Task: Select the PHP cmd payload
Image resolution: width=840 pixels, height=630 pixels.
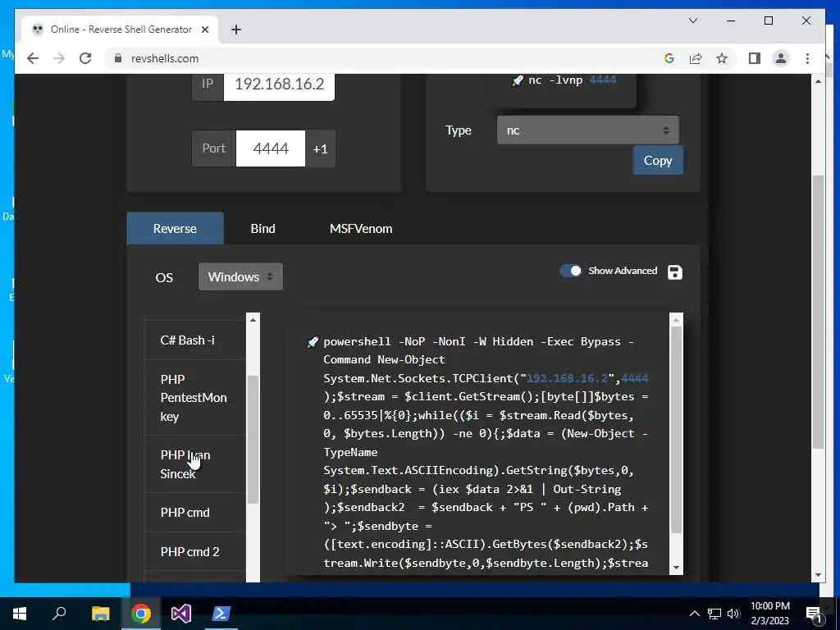Action: (195, 512)
